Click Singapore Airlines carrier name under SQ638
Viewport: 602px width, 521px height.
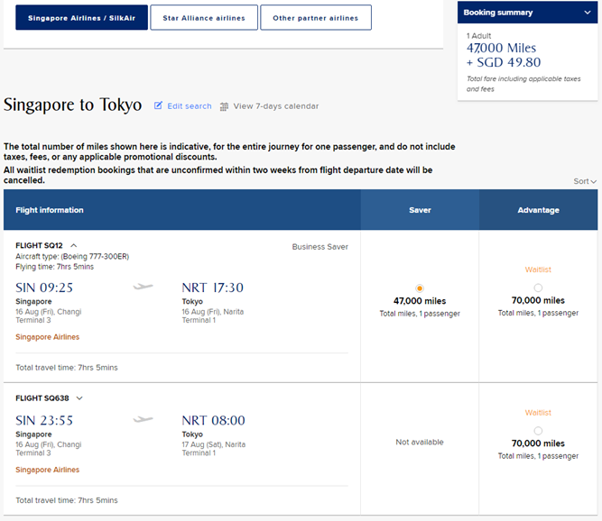click(x=47, y=470)
